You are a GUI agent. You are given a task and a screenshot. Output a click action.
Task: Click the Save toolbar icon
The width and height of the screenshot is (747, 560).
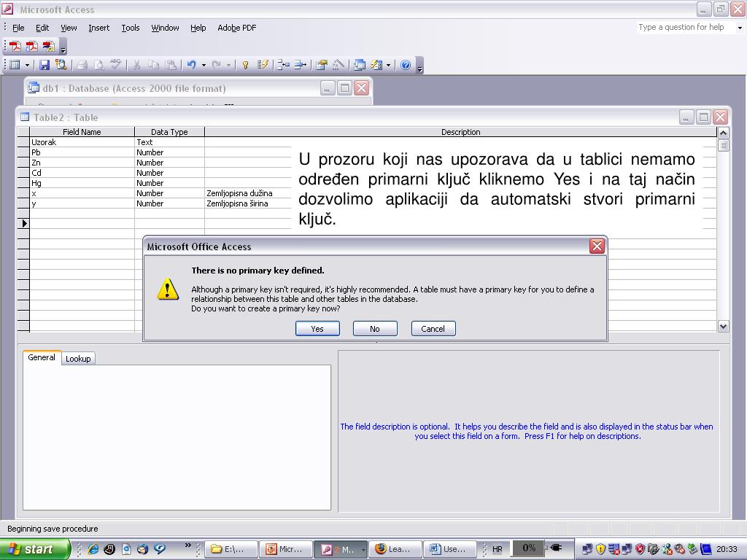pyautogui.click(x=44, y=65)
